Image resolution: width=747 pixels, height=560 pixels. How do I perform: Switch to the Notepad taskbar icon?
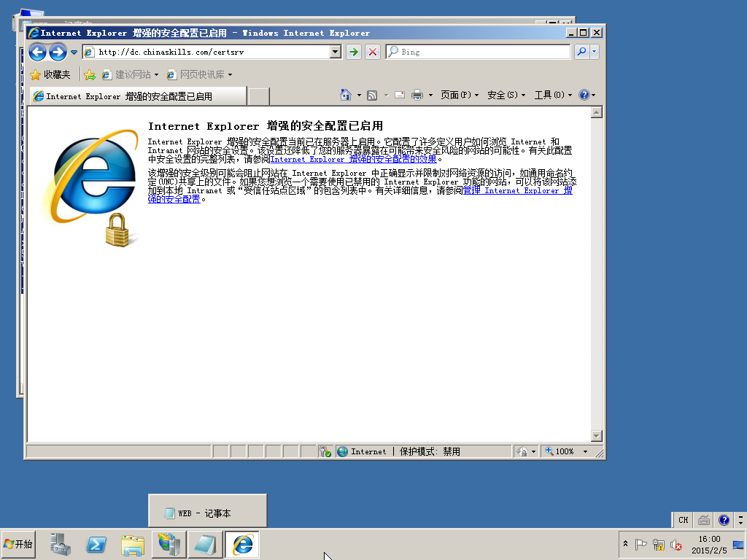coord(205,544)
